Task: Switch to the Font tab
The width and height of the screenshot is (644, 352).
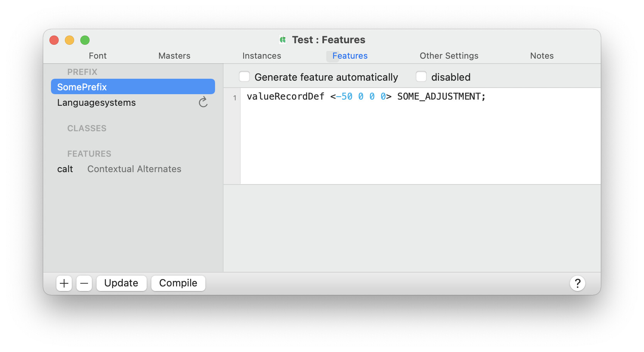Action: point(98,56)
